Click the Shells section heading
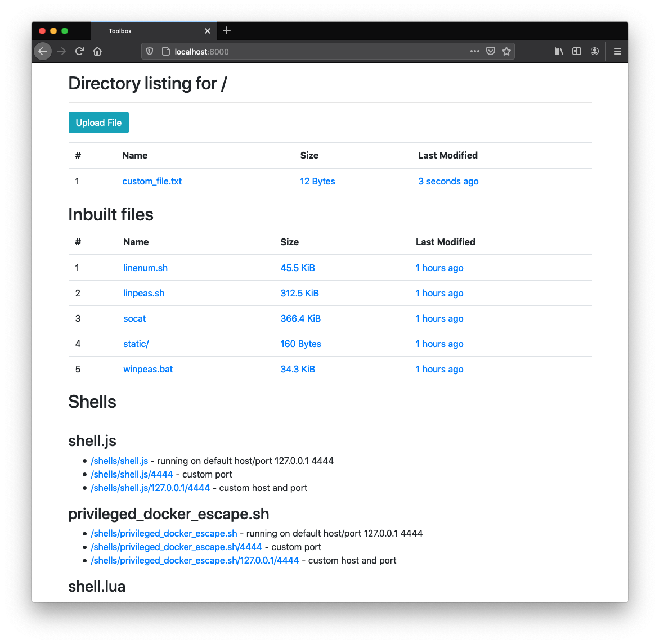This screenshot has height=644, width=660. click(92, 402)
